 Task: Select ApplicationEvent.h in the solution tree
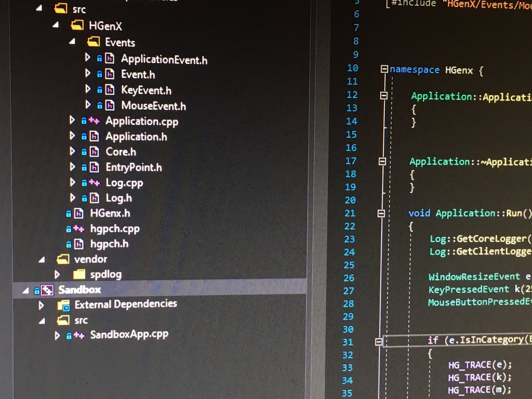[x=164, y=59]
